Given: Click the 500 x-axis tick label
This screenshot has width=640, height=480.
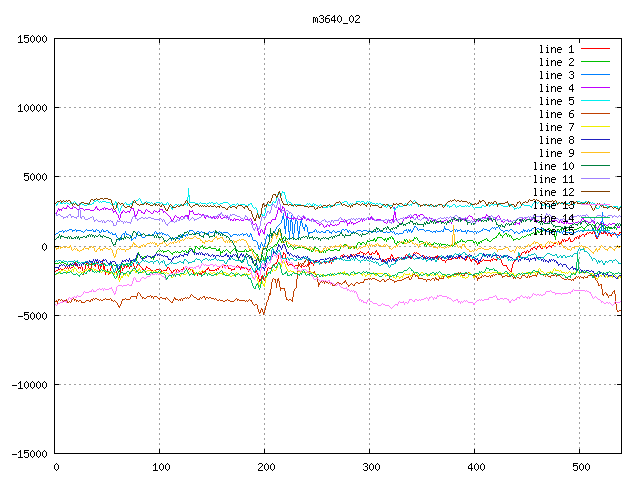Looking at the screenshot, I should click(x=580, y=467).
